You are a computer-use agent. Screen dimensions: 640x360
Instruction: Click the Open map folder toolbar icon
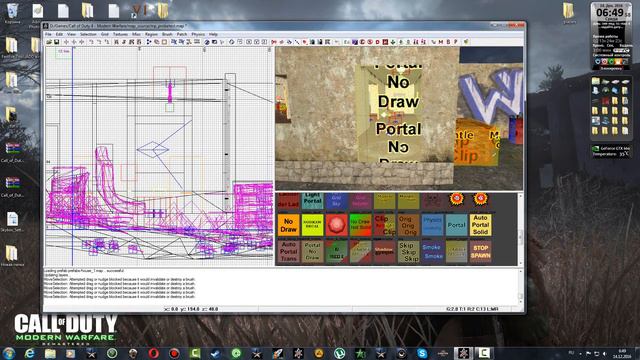49,42
